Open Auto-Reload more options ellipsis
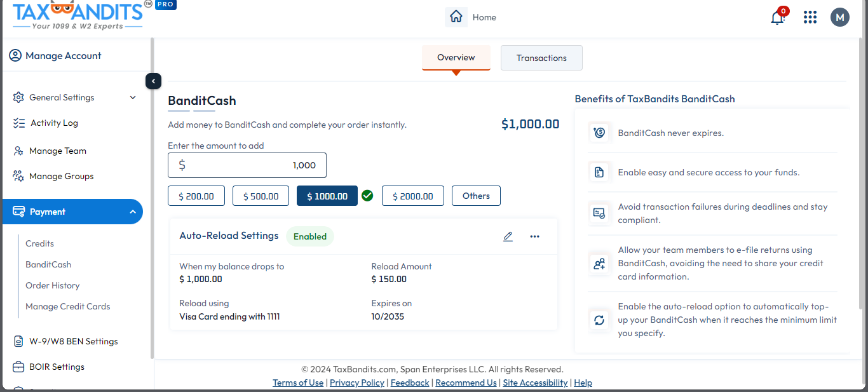The image size is (868, 392). click(534, 236)
